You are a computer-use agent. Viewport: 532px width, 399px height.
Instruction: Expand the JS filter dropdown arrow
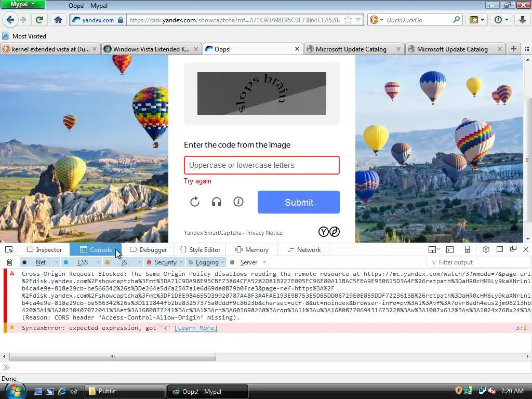tap(139, 262)
